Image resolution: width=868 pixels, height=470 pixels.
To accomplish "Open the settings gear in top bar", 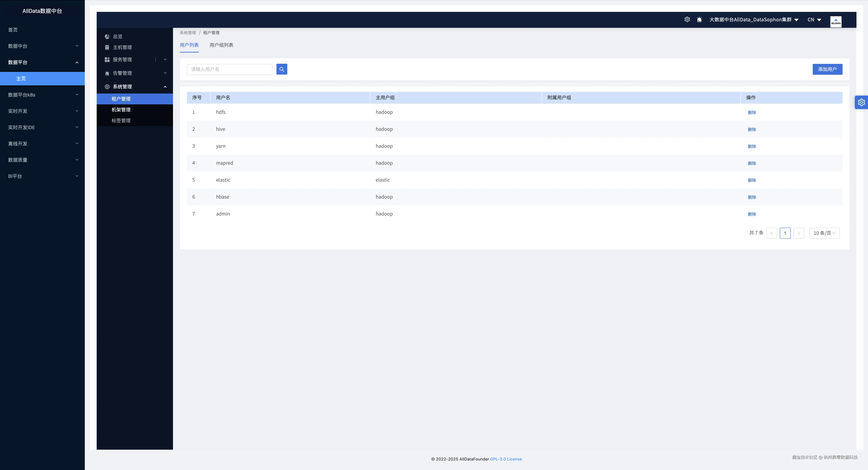I will (687, 19).
